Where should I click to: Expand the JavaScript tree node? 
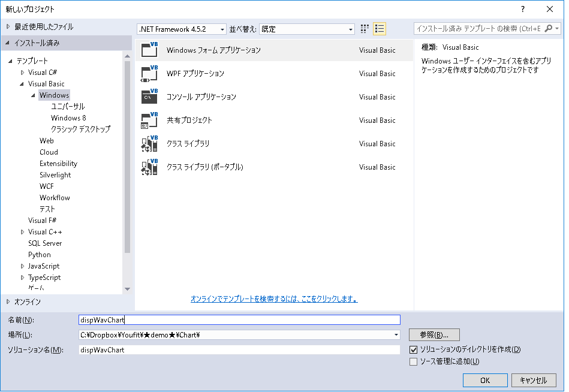[x=23, y=266]
